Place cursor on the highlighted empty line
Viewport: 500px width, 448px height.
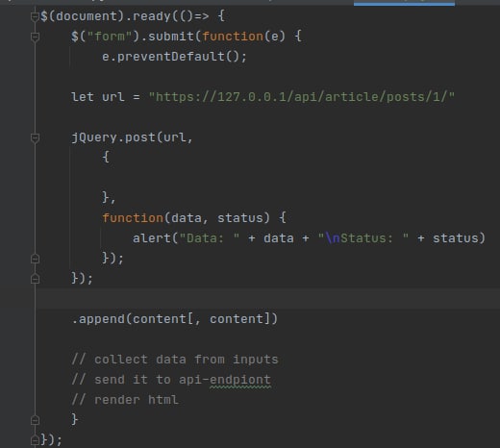pos(267,298)
